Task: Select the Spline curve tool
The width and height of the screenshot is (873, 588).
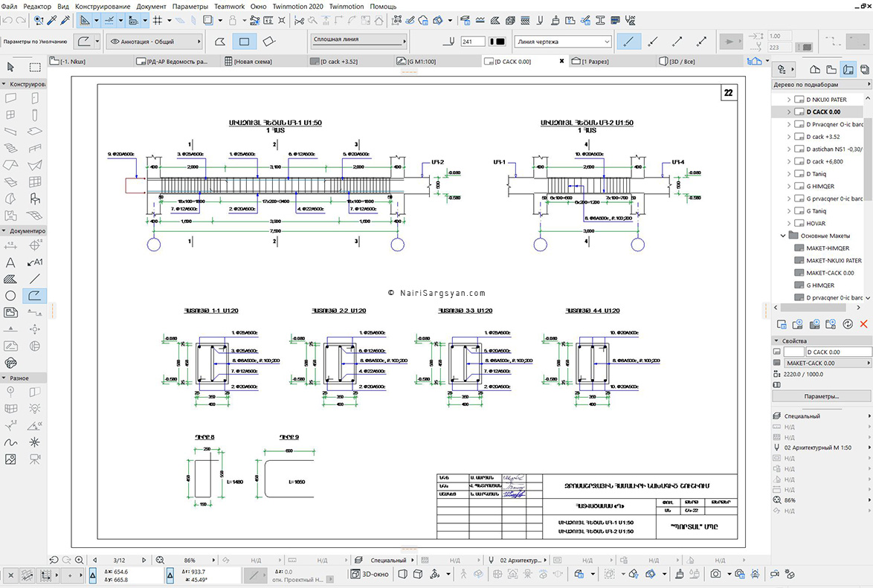Action: [x=10, y=442]
